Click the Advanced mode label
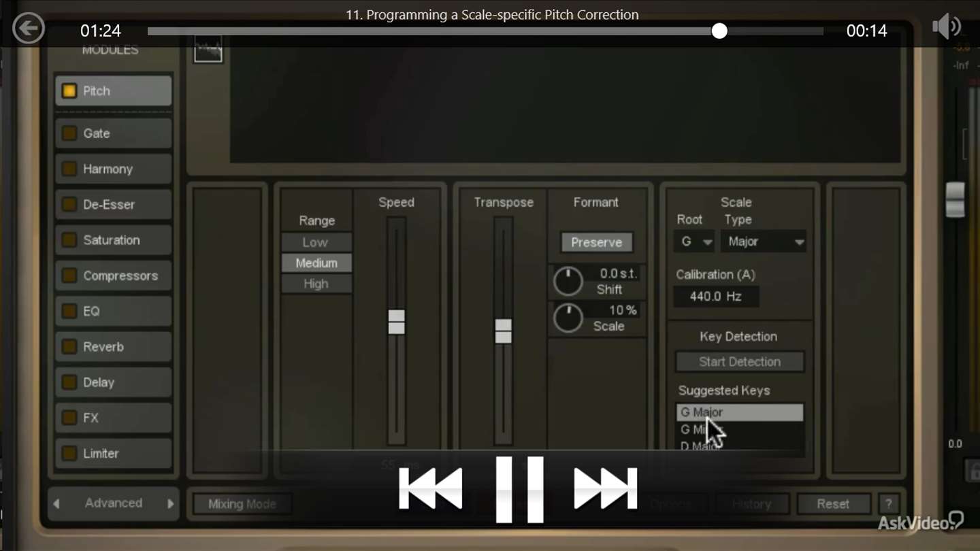This screenshot has width=980, height=551. click(x=114, y=503)
